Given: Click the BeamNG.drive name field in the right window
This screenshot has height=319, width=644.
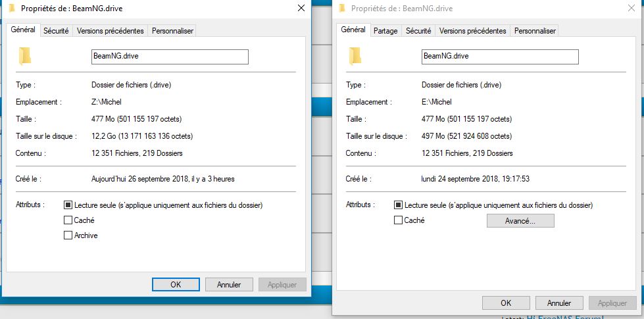Looking at the screenshot, I should [500, 57].
